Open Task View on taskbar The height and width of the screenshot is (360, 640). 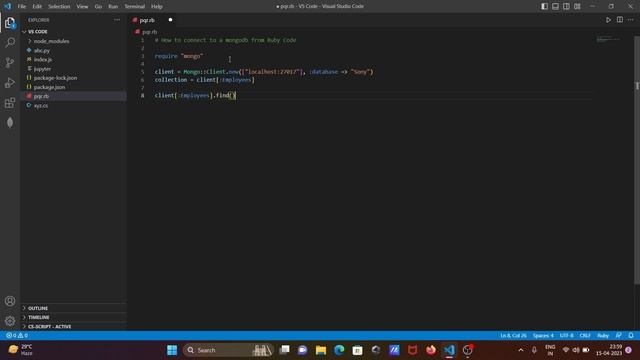pos(284,350)
